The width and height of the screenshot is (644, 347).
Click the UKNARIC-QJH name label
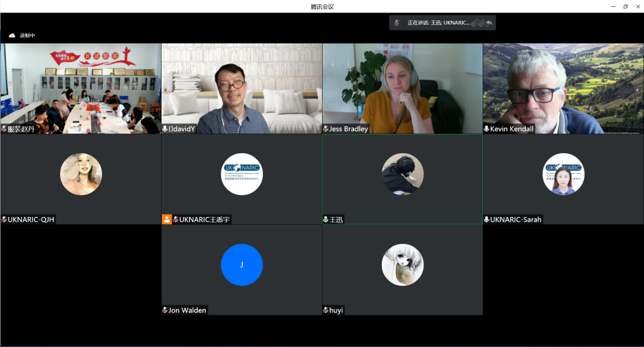click(x=30, y=219)
